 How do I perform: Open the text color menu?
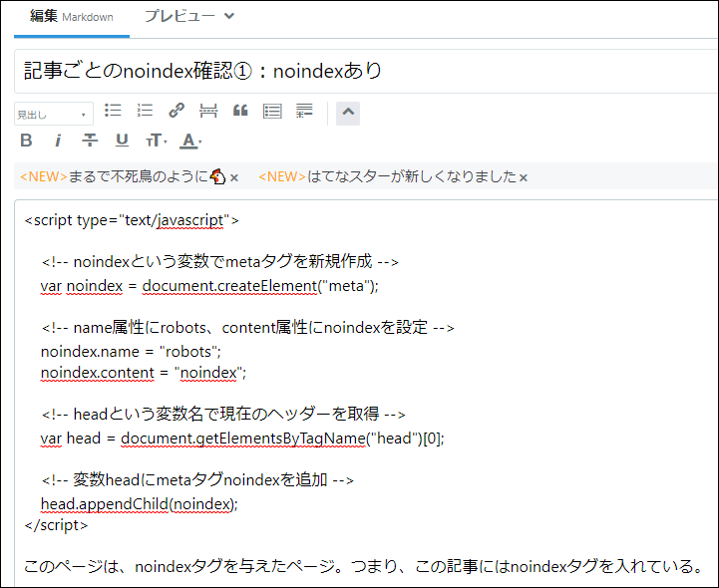click(x=190, y=141)
